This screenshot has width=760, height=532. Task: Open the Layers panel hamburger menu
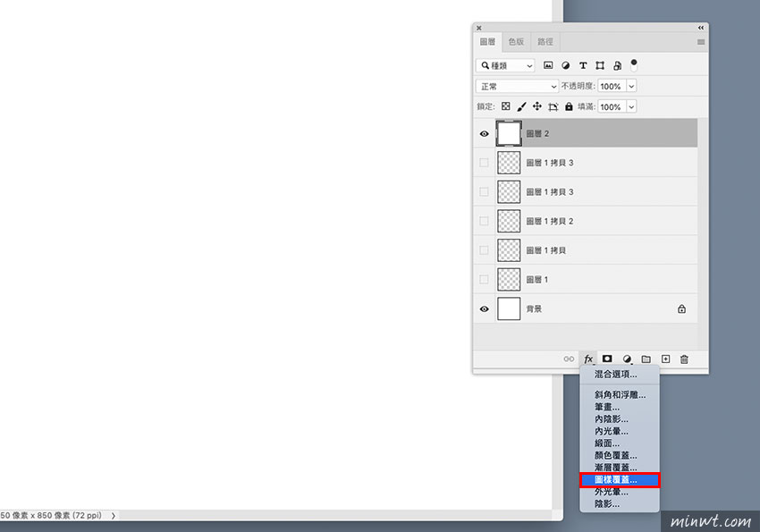(701, 42)
